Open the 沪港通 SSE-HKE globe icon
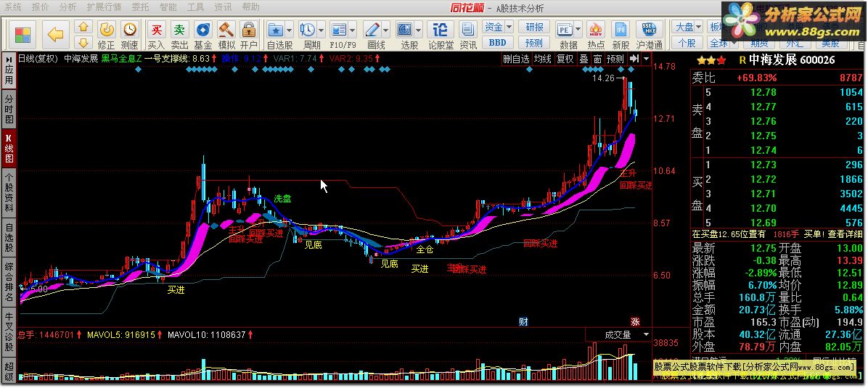Screen dimensions: 868x388 (x=650, y=35)
